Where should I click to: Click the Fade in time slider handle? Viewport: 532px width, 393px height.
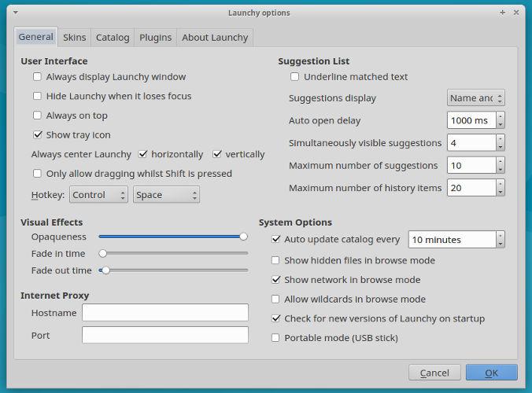tap(103, 253)
